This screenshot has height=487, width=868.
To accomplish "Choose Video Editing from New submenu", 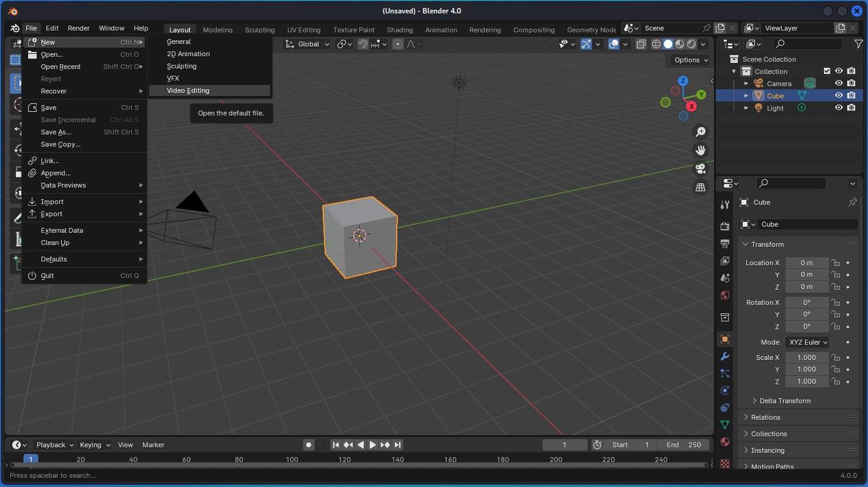I will 210,90.
